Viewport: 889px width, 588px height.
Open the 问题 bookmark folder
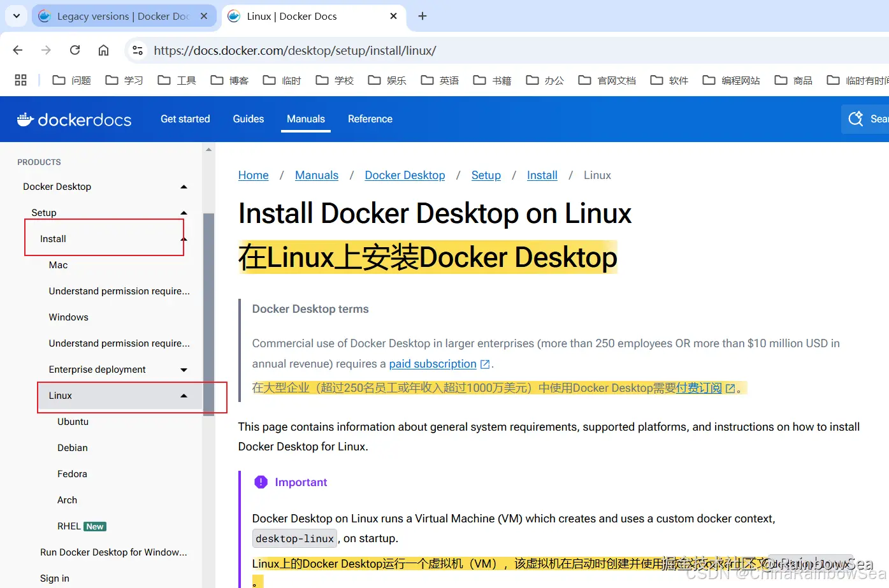[71, 80]
